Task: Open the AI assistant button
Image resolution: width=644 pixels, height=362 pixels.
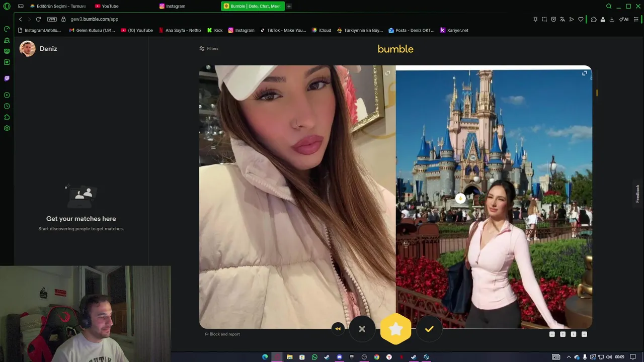Action: (x=624, y=19)
